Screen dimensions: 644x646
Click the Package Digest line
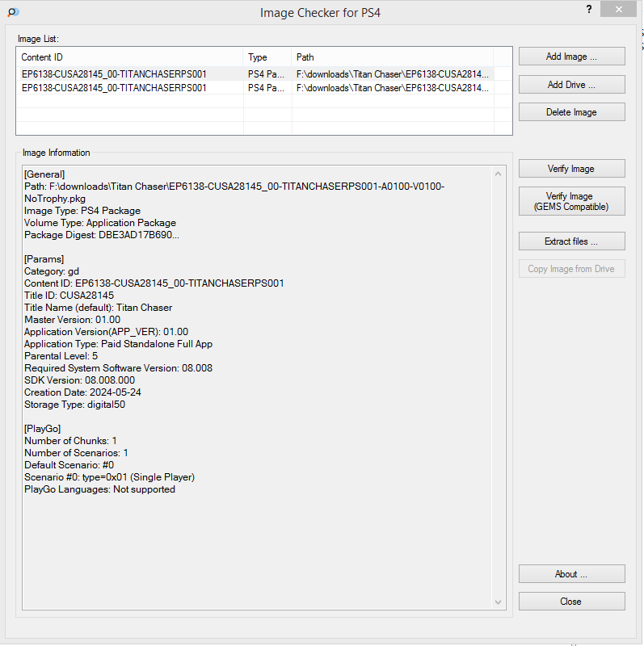tap(102, 235)
